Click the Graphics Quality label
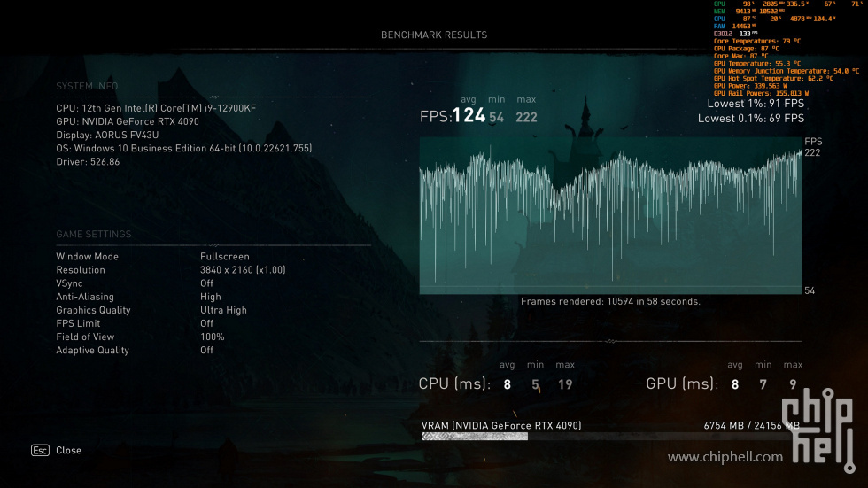868x488 pixels. [94, 310]
